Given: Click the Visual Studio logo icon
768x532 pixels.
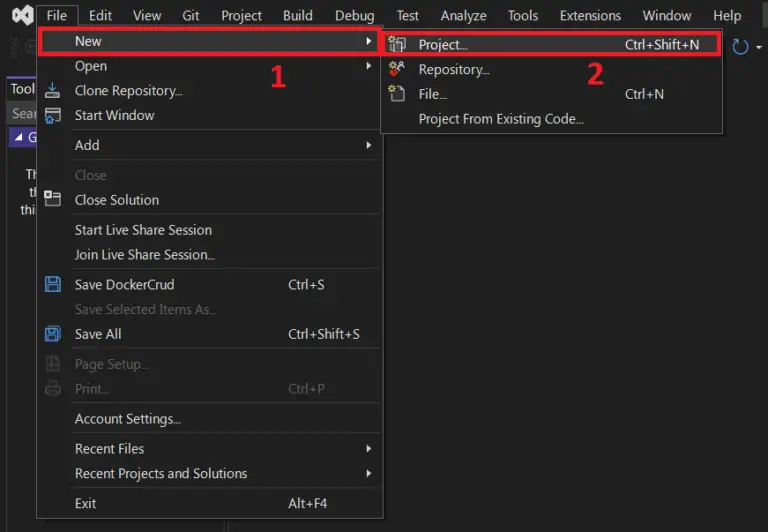Looking at the screenshot, I should click(20, 16).
